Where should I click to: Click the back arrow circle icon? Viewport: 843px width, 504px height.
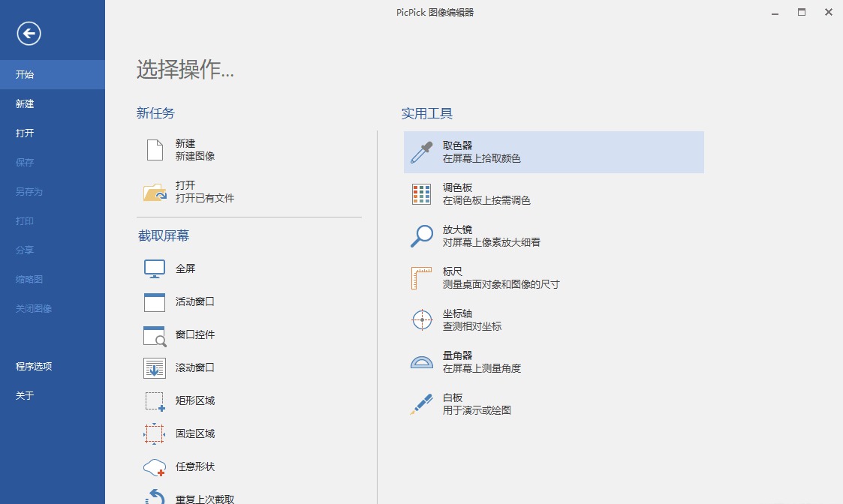(29, 33)
